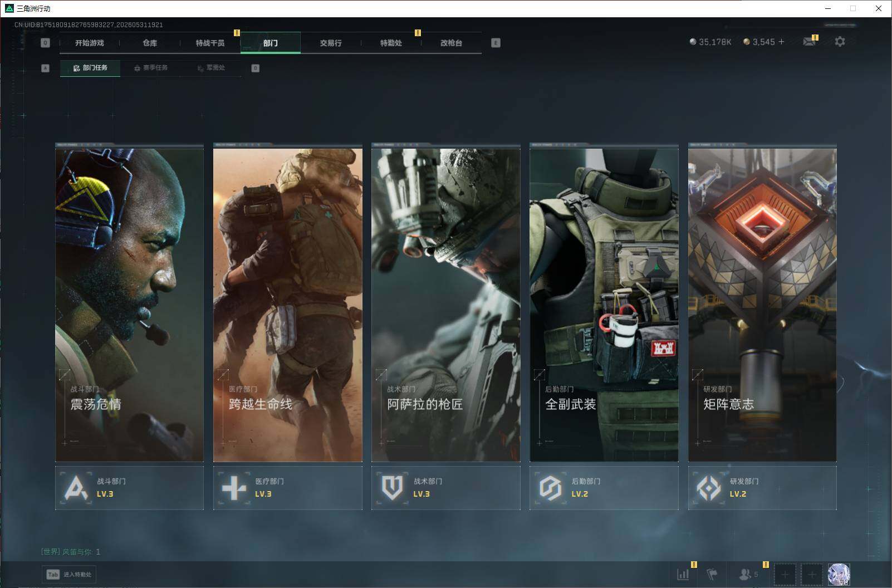Select the 军需处 sub-tab
This screenshot has height=588, width=892.
point(211,68)
